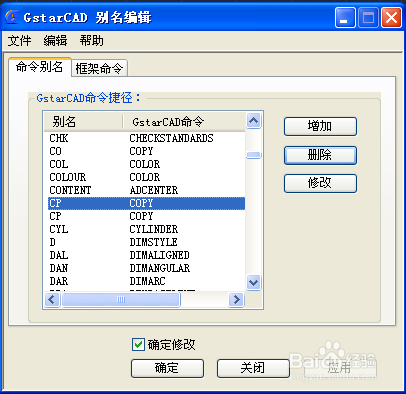Click the CYLINDER command cell
The image size is (406, 394).
point(154,229)
